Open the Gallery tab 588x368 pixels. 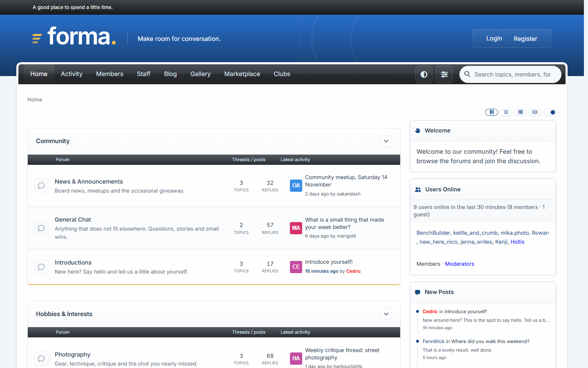pyautogui.click(x=200, y=74)
